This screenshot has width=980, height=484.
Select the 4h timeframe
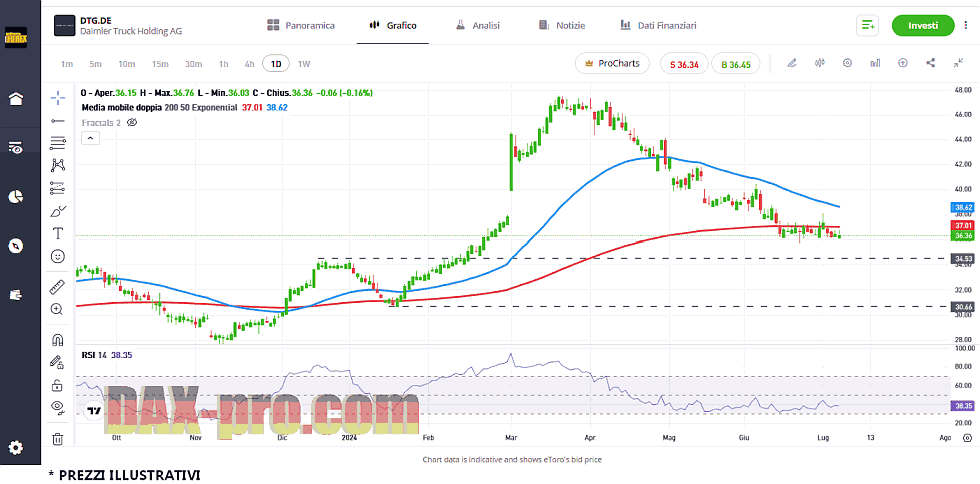(x=249, y=64)
